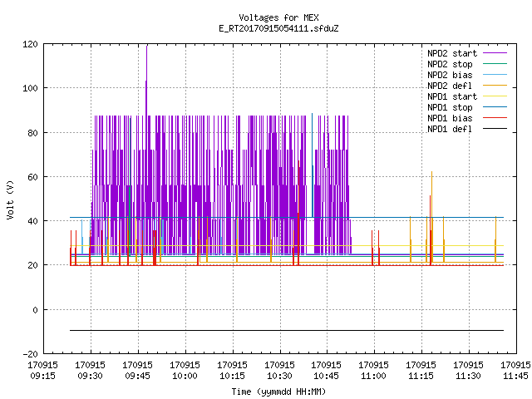The height and width of the screenshot is (399, 532).
Task: Click the y-axis label 'Volt (V)'
Action: (x=10, y=199)
